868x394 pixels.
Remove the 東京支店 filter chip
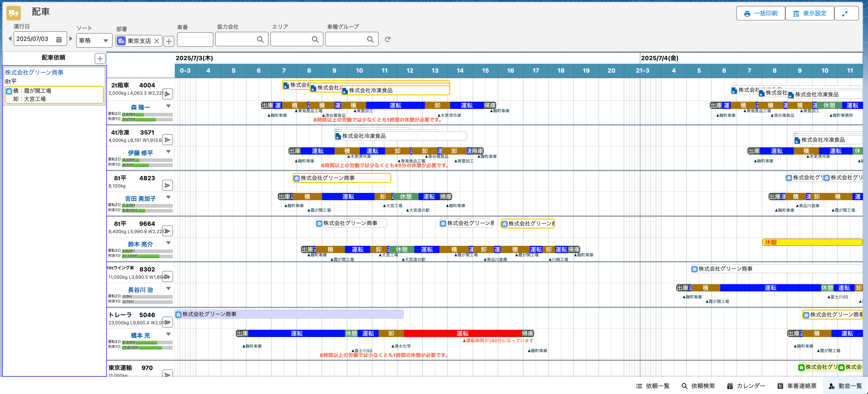pos(157,41)
